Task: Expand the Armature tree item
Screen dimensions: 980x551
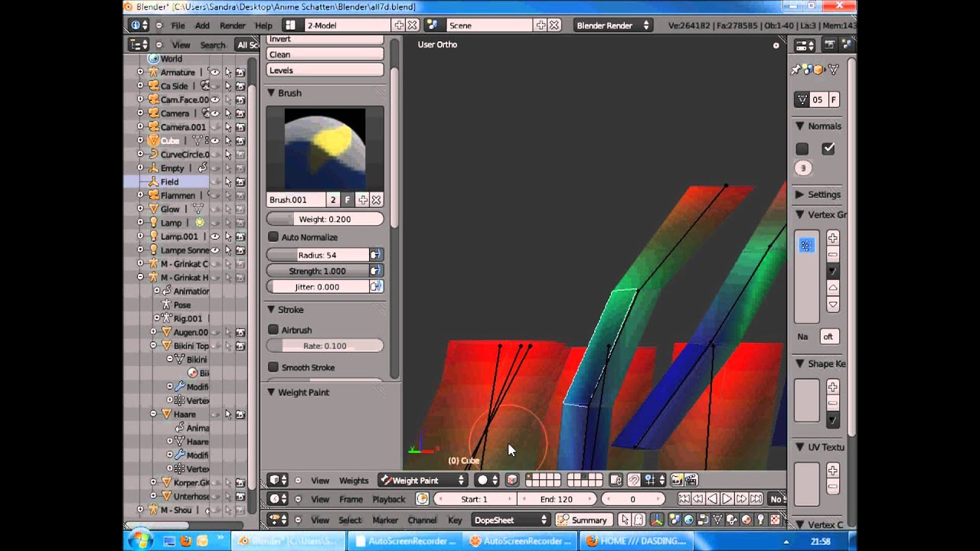Action: pyautogui.click(x=140, y=72)
